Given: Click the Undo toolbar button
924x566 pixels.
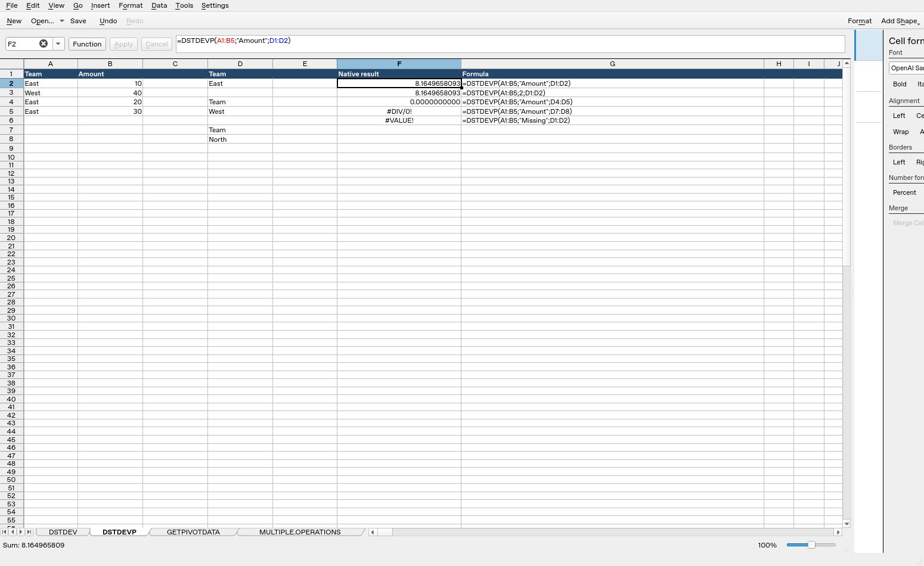Looking at the screenshot, I should (108, 21).
